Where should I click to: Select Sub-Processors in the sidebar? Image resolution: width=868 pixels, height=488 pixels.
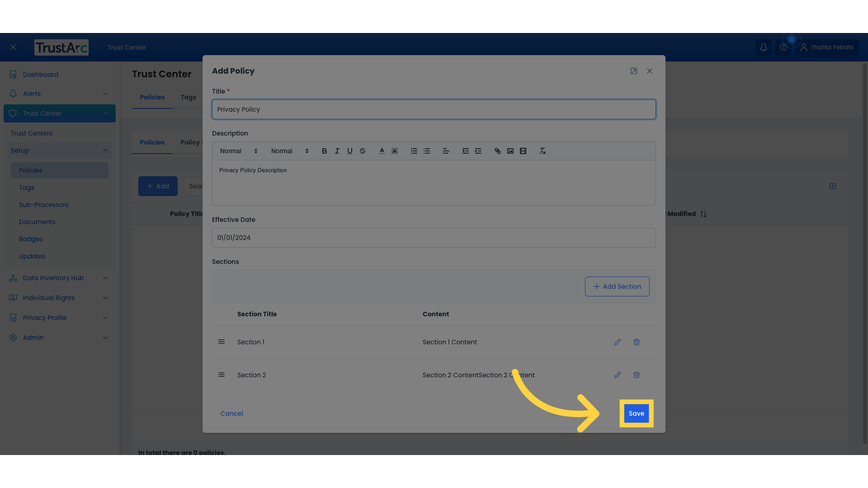[44, 205]
